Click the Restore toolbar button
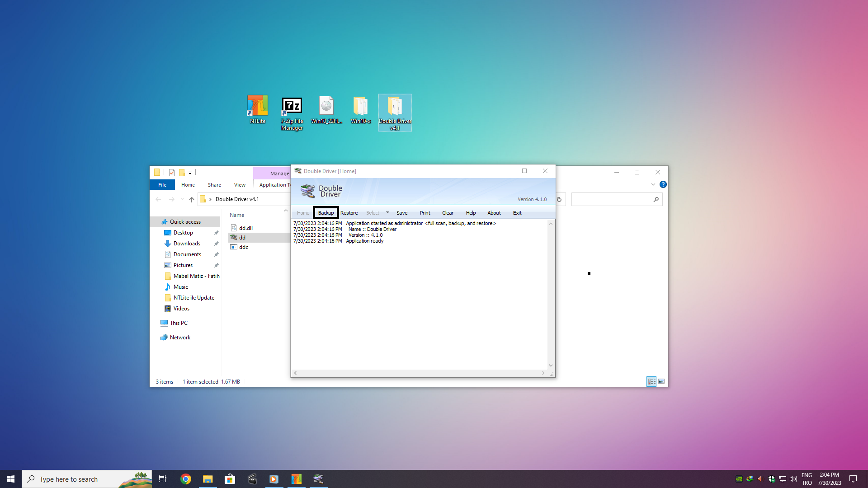Image resolution: width=868 pixels, height=488 pixels. (x=349, y=213)
